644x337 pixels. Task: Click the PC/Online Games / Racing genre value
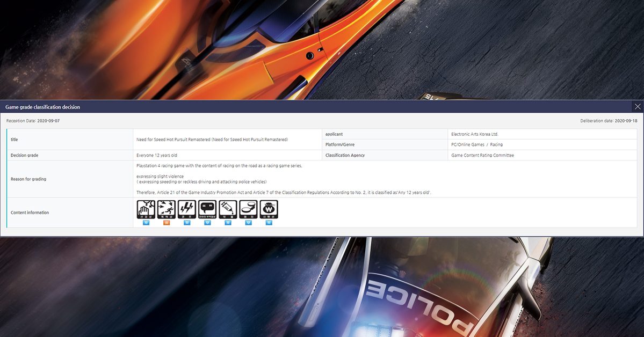tap(477, 144)
